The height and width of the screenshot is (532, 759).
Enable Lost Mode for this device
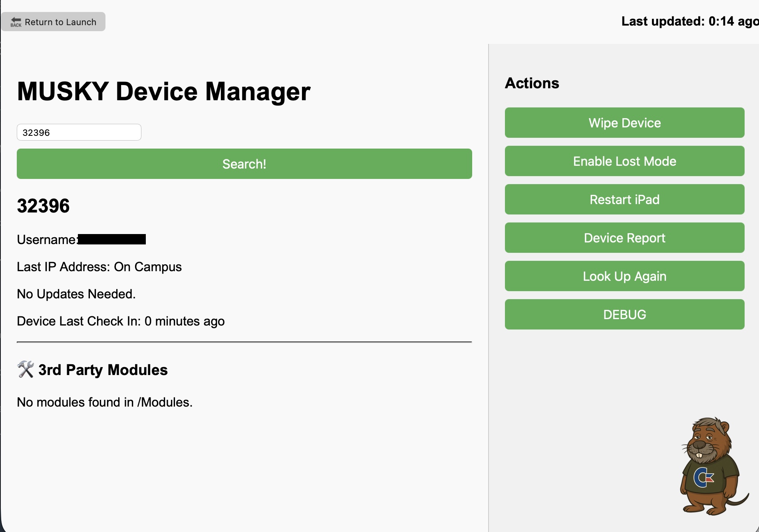(x=624, y=161)
